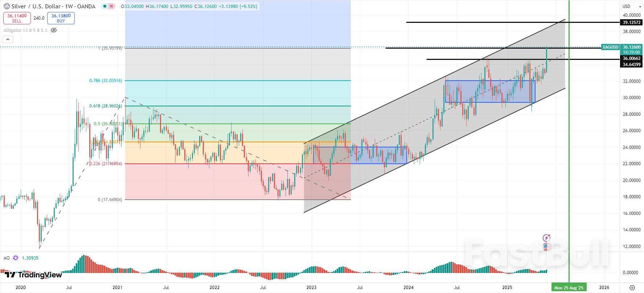Select the 39.12572 horizontal line price label
Viewport: 644px width, 293px height.
[x=631, y=22]
